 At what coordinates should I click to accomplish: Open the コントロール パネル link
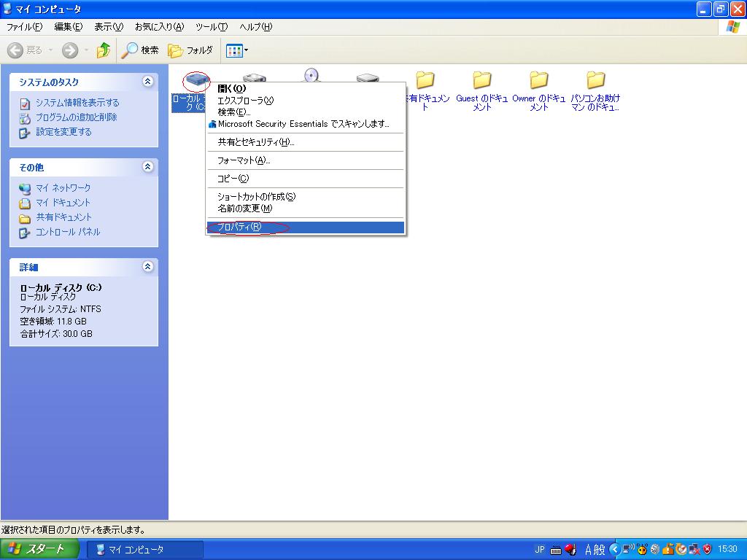(68, 233)
